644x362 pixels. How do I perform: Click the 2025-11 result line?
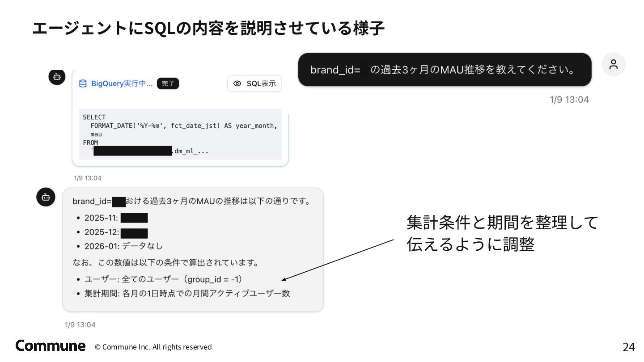[116, 218]
